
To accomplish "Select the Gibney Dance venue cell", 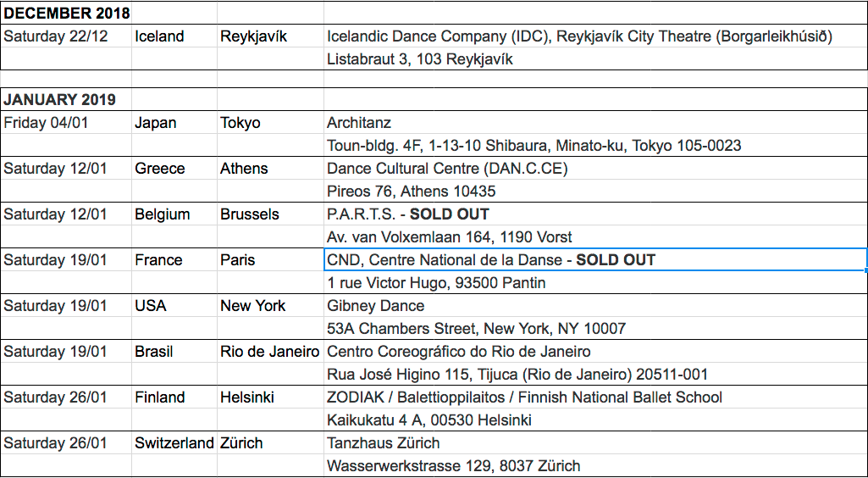I will (x=595, y=306).
